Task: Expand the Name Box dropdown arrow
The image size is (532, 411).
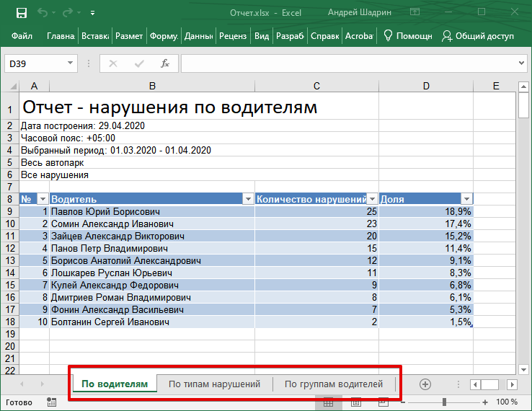Action: 70,63
